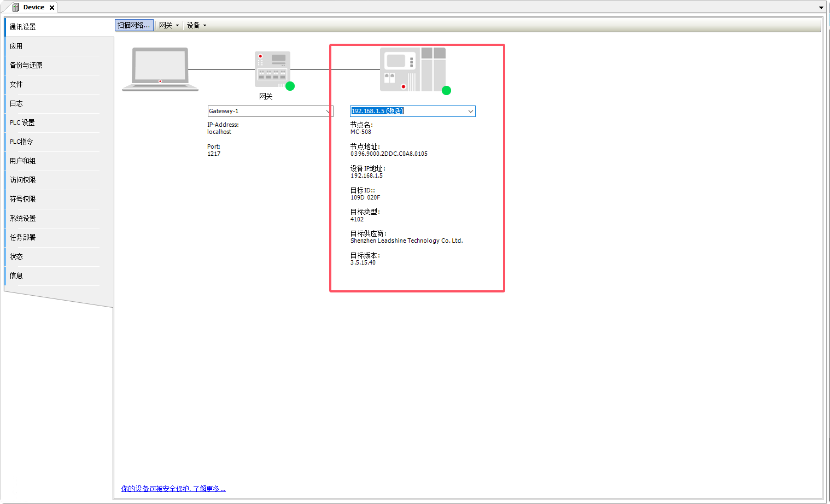Click the gateway IP-Address localhost text
830x504 pixels.
219,132
